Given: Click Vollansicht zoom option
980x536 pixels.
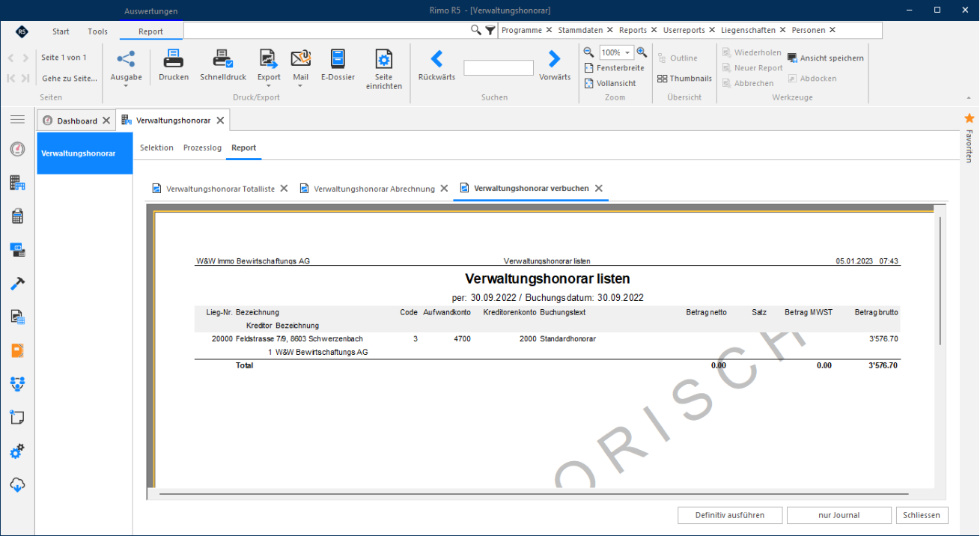Looking at the screenshot, I should pos(610,83).
